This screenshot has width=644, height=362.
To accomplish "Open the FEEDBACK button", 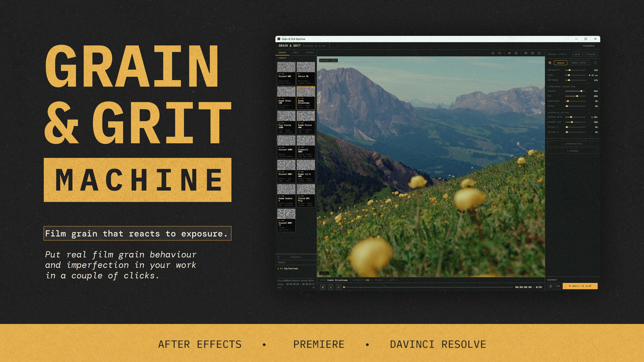I will 589,46.
